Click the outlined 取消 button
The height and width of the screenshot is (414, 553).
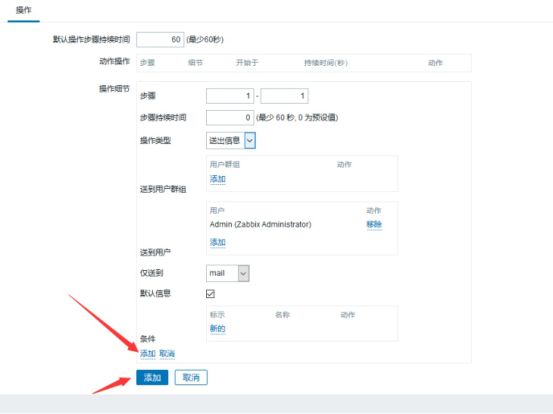(191, 378)
